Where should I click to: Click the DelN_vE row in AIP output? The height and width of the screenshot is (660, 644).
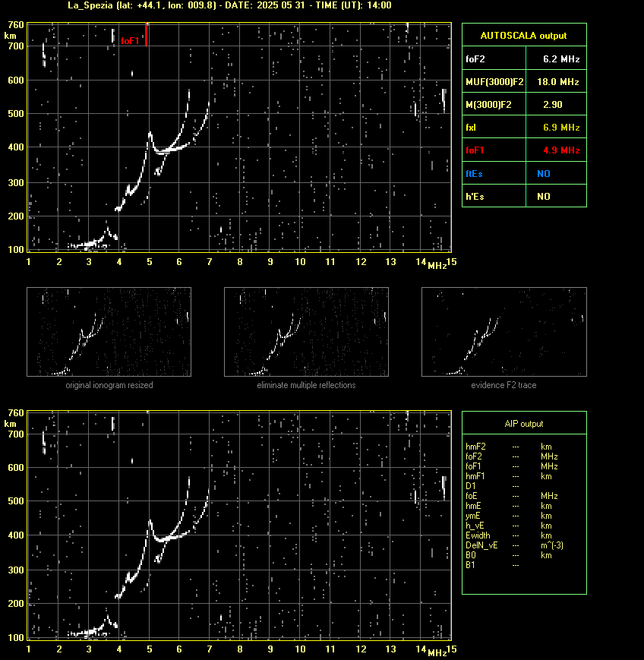pyautogui.click(x=514, y=545)
